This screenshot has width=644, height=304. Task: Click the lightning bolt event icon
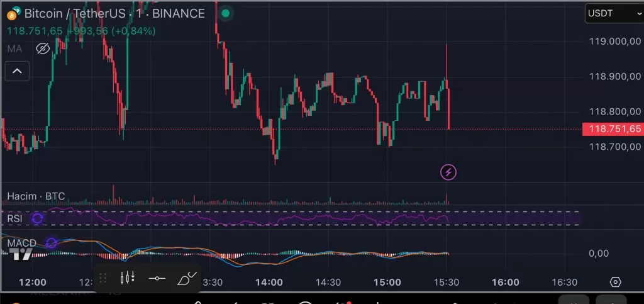click(x=448, y=171)
